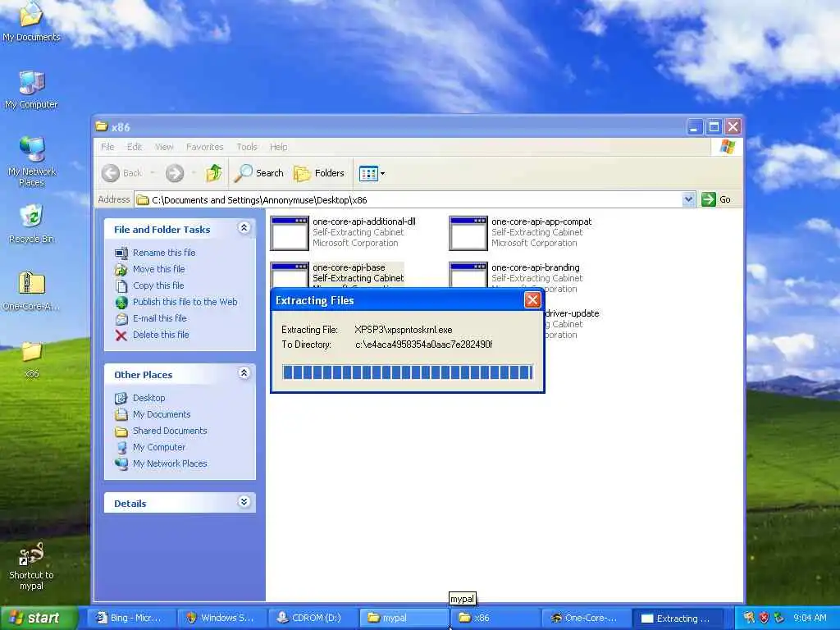Expand the Address bar dropdown
The width and height of the screenshot is (840, 630).
click(688, 199)
